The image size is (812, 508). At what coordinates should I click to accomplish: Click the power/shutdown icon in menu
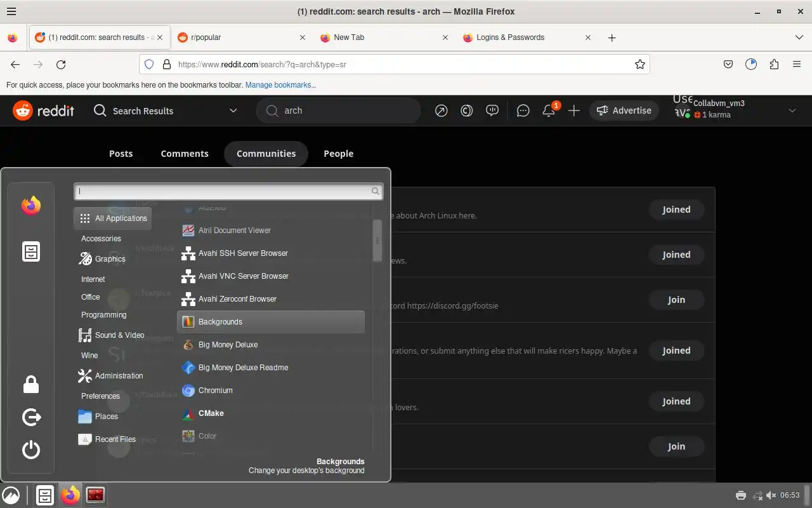31,450
